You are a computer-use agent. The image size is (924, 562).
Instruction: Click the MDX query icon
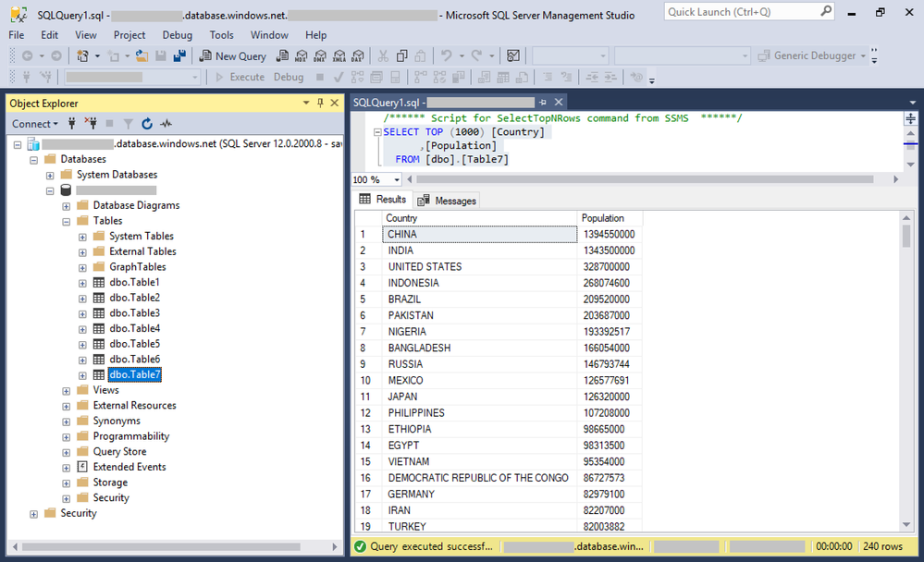pyautogui.click(x=301, y=56)
